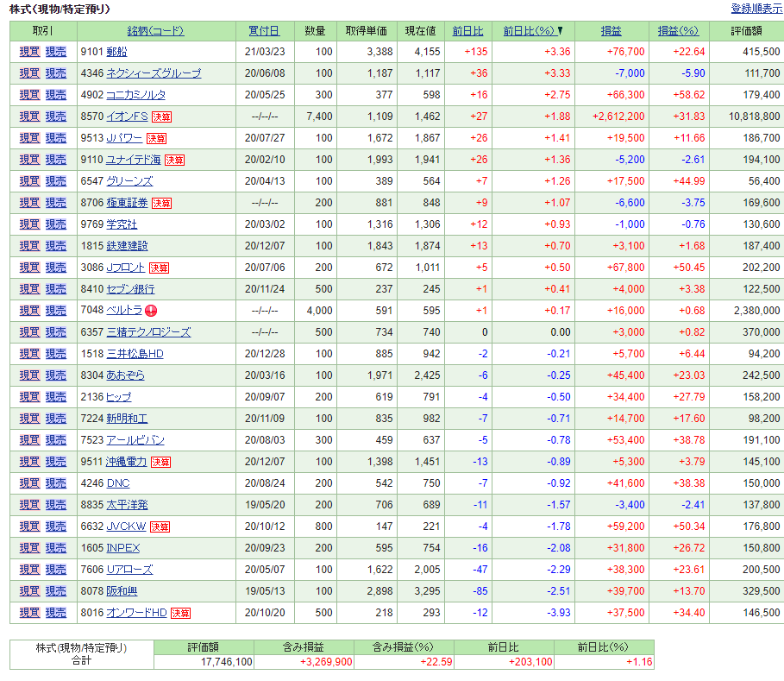
Task: Sort table by 損益 header
Action: 611,31
